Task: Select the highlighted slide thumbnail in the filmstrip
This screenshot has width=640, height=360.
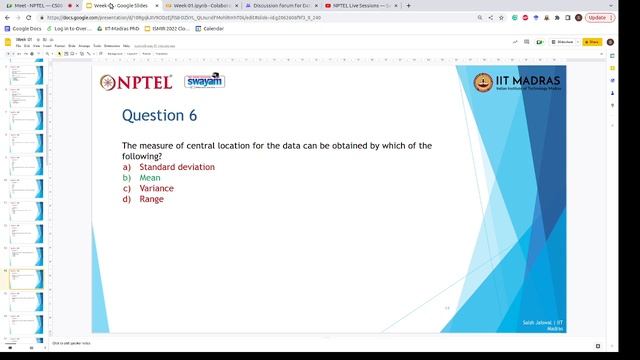Action: click(26, 279)
